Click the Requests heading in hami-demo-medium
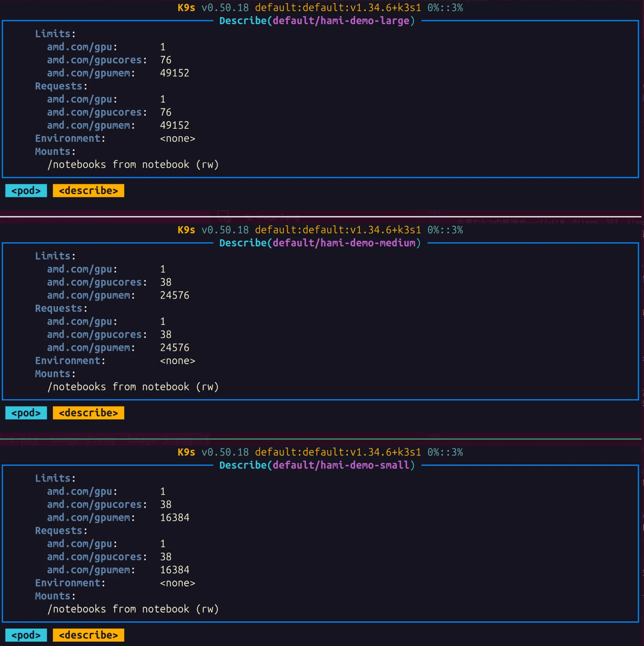 click(x=61, y=308)
